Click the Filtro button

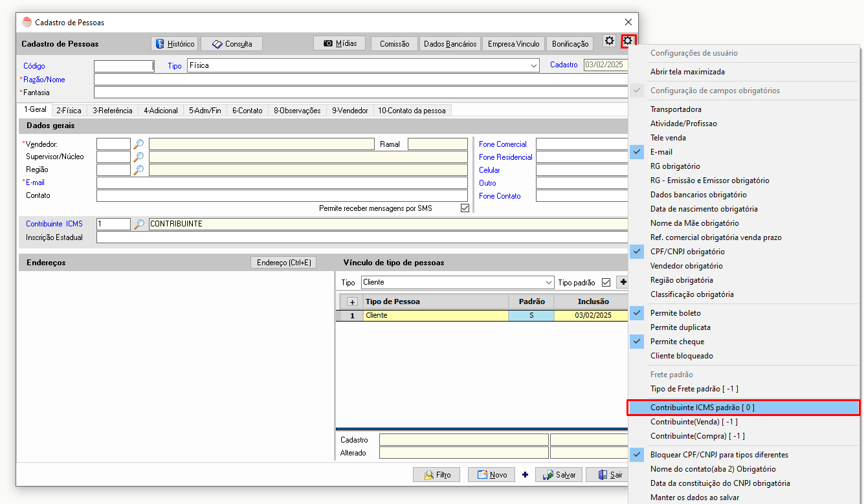[x=437, y=475]
